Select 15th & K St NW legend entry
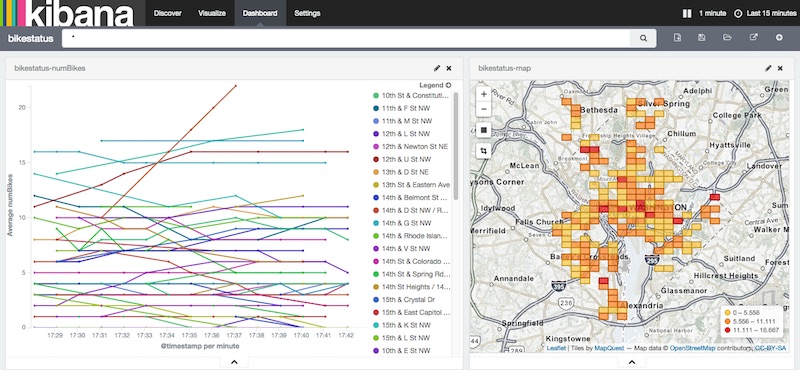The image size is (800, 370). (x=407, y=325)
